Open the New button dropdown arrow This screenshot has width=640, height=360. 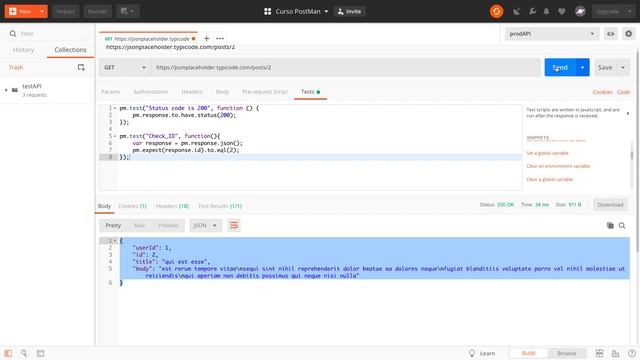coord(42,11)
